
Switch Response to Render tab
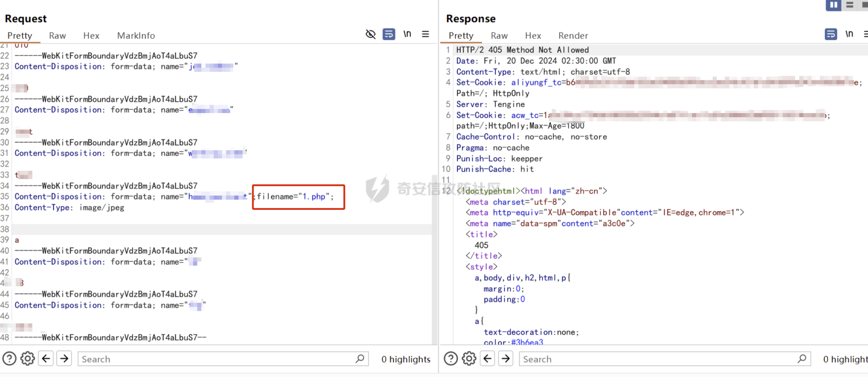(x=573, y=36)
